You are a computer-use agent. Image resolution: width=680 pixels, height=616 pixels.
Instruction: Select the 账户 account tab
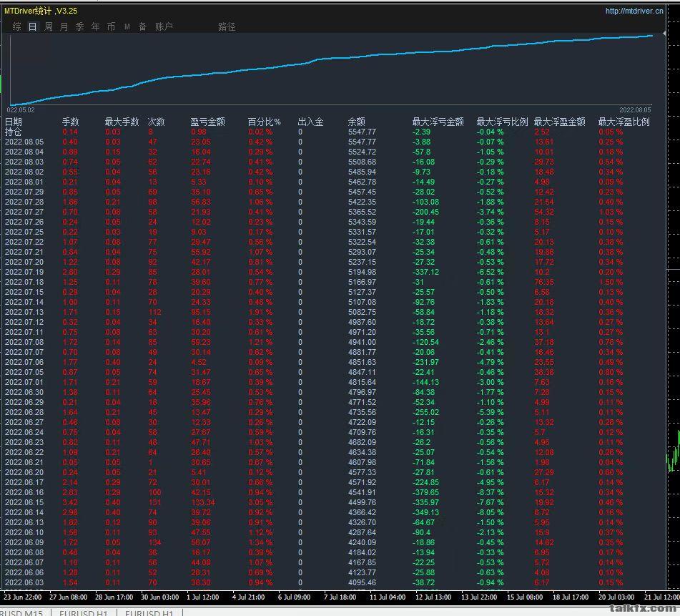click(164, 27)
